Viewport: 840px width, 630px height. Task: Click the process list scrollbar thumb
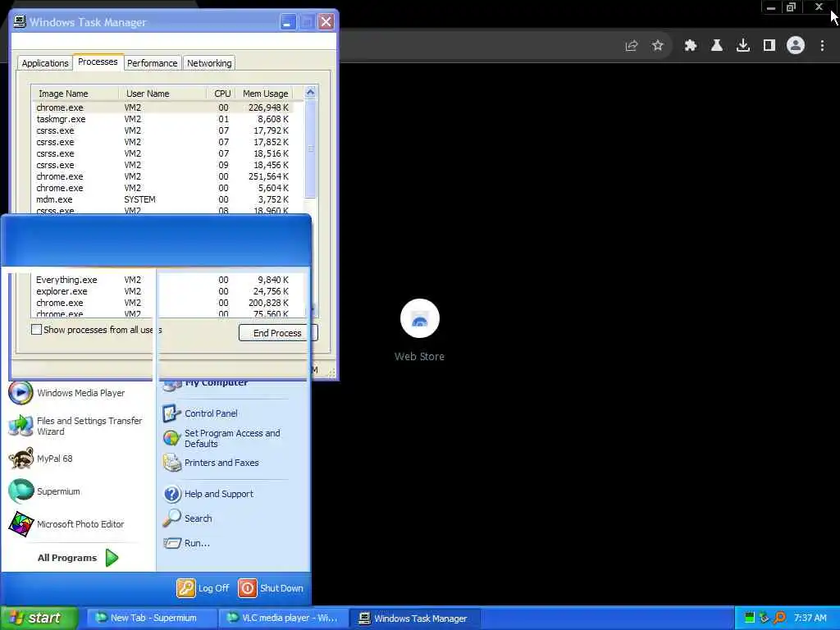point(310,149)
